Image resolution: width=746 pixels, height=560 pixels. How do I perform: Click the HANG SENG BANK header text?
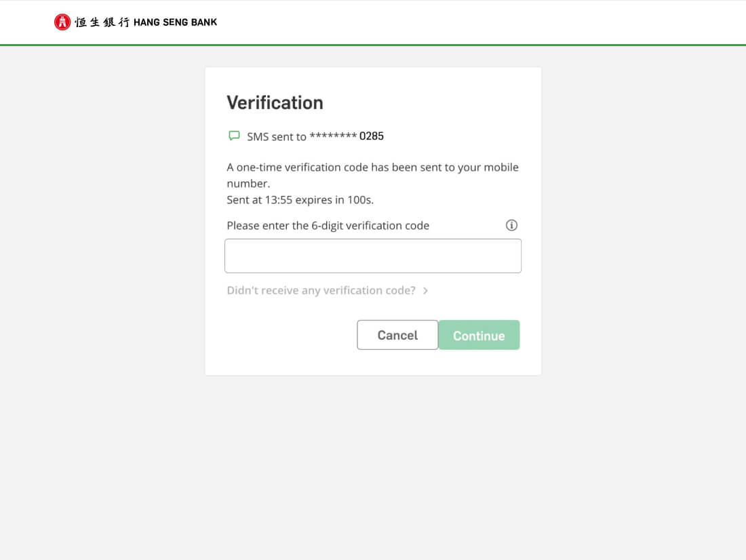tap(175, 22)
